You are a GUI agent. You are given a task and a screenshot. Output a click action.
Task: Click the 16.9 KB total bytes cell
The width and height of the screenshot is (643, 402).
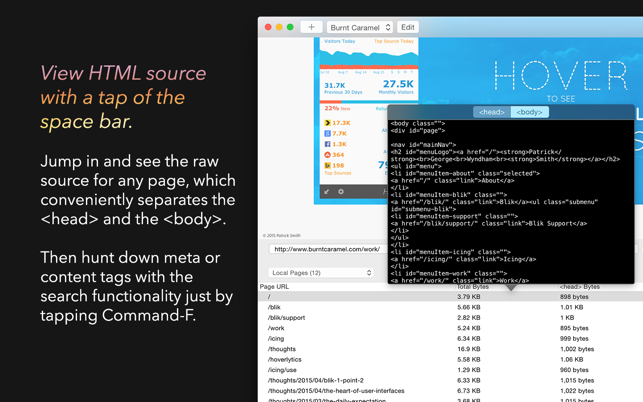coord(469,349)
